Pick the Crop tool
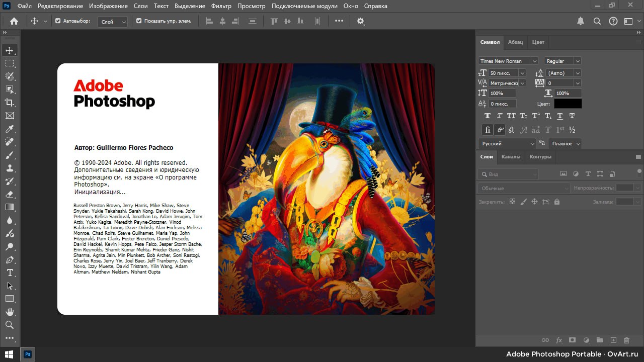The image size is (644, 362). coord(10,103)
